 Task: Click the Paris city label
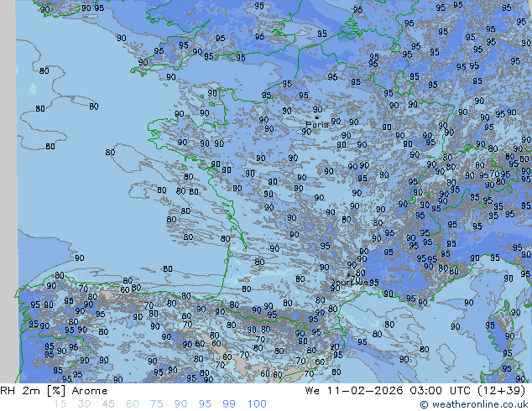[317, 124]
